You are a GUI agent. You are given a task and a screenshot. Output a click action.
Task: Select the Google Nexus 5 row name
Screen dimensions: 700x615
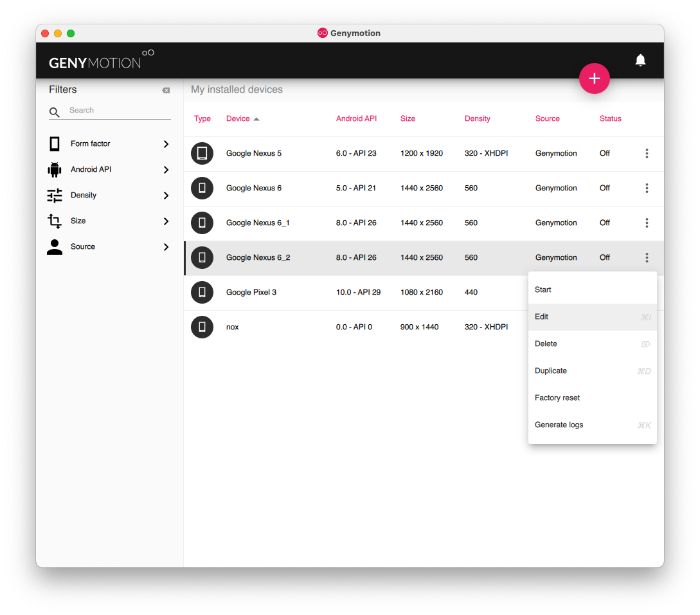click(253, 153)
